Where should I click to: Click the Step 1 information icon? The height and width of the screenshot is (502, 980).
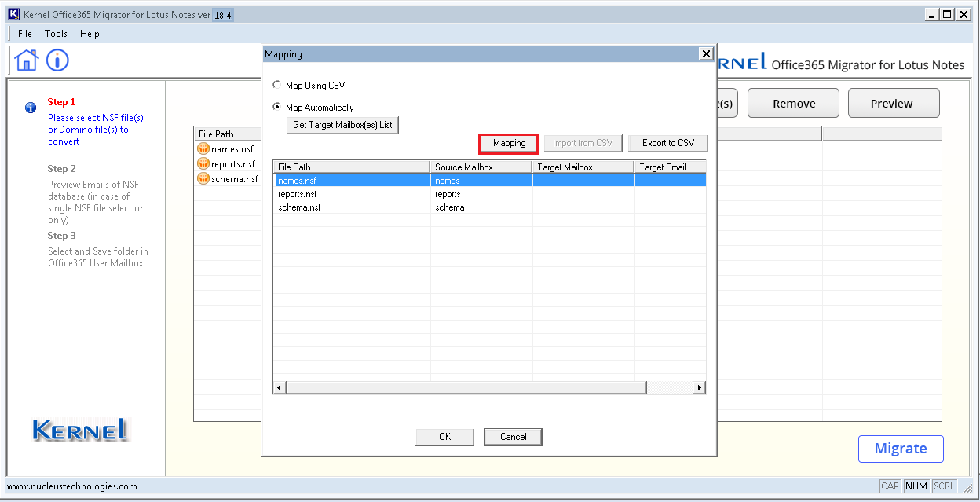tap(31, 108)
